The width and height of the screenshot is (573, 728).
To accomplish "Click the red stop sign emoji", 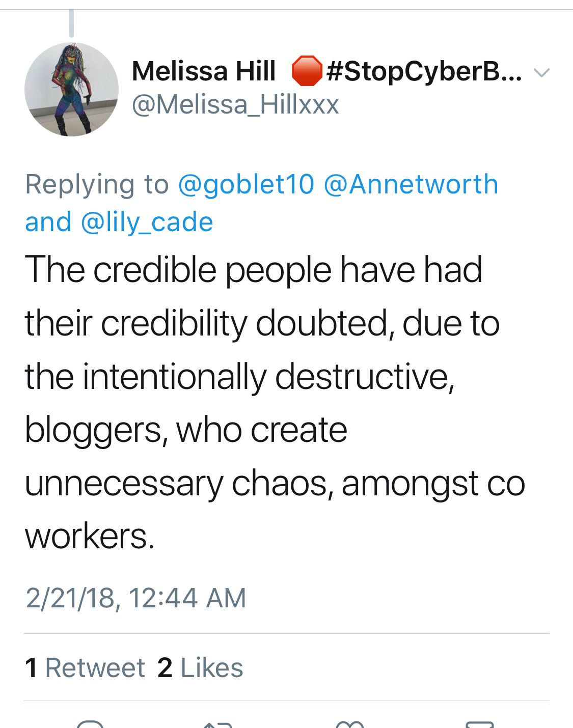I will 307,71.
